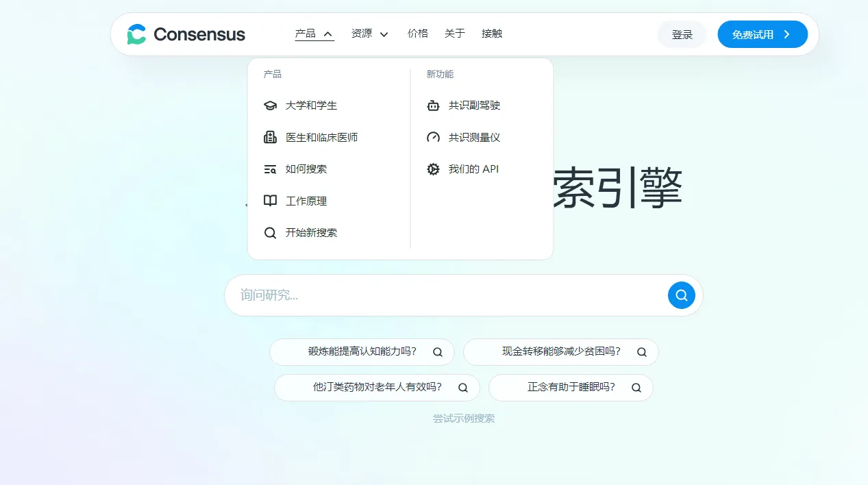Try the 锻炼能提高认知能力吗 example query
868x485 pixels.
[x=362, y=352]
